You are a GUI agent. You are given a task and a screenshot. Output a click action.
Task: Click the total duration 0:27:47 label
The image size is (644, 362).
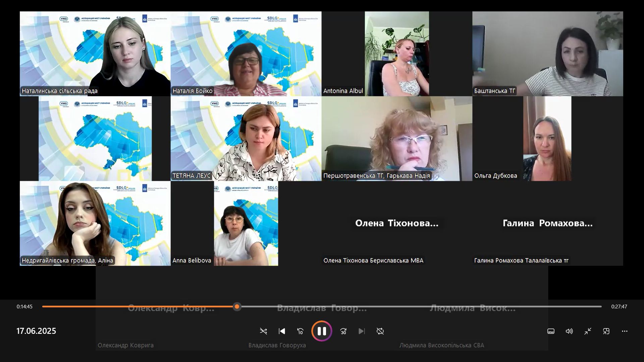pyautogui.click(x=619, y=306)
